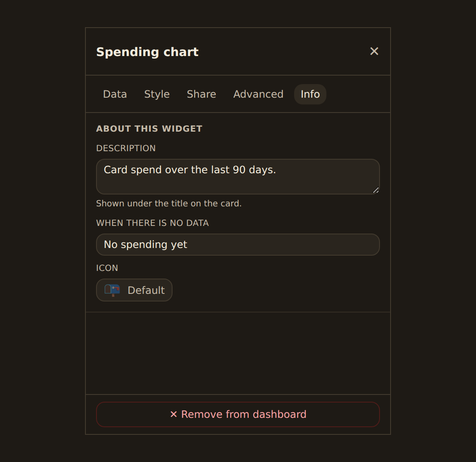Click the No spending yet field
The width and height of the screenshot is (476, 462).
click(x=238, y=245)
